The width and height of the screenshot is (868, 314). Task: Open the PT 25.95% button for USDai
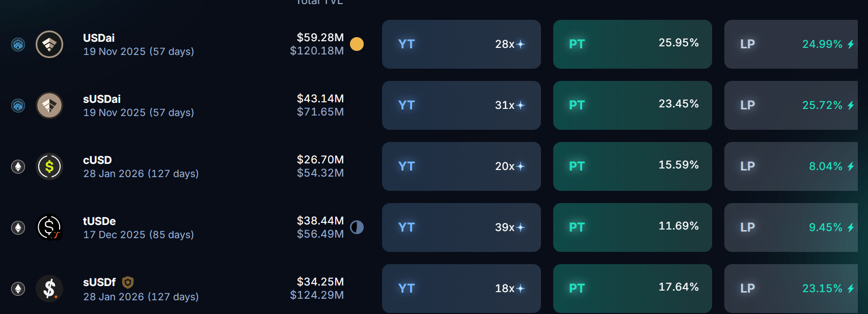pos(633,44)
